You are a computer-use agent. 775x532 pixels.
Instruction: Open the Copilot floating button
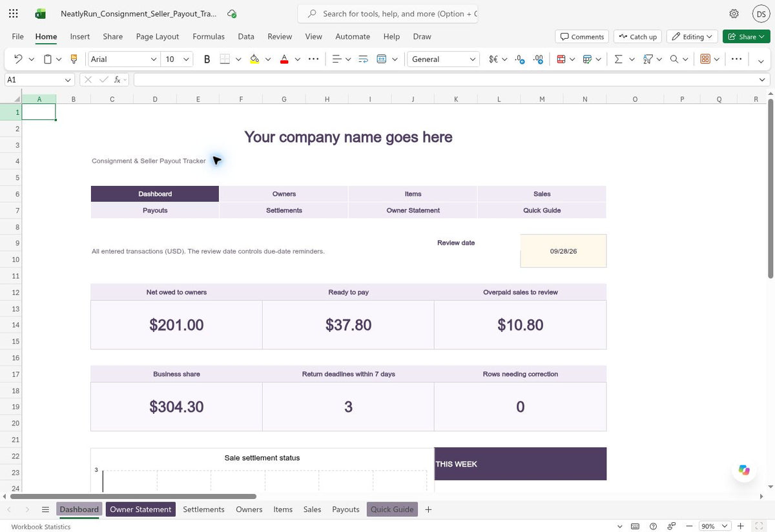pyautogui.click(x=744, y=470)
